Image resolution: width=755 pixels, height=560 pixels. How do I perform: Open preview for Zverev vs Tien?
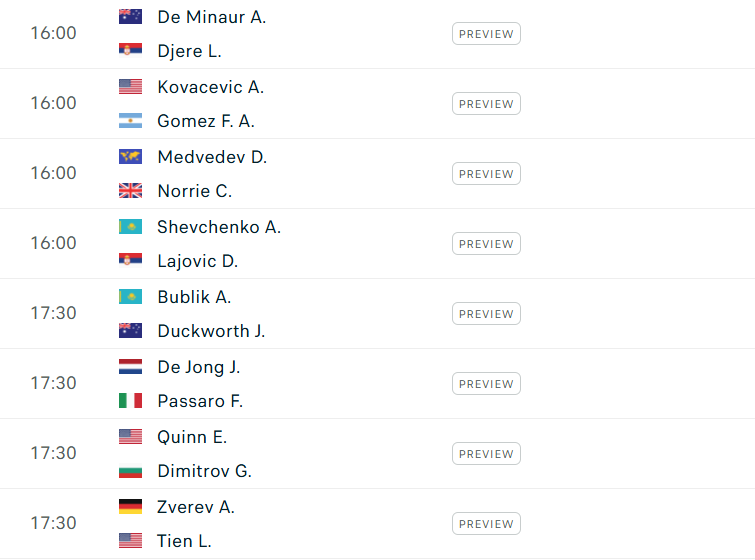coord(486,523)
